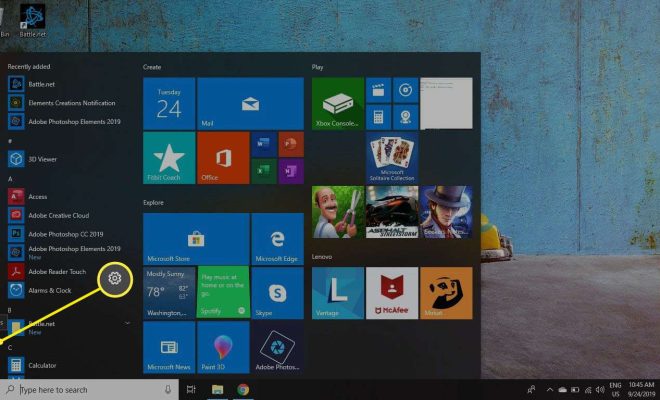Open the Lenovo Vantage tile
Viewport: 660px width, 400px height.
point(338,293)
